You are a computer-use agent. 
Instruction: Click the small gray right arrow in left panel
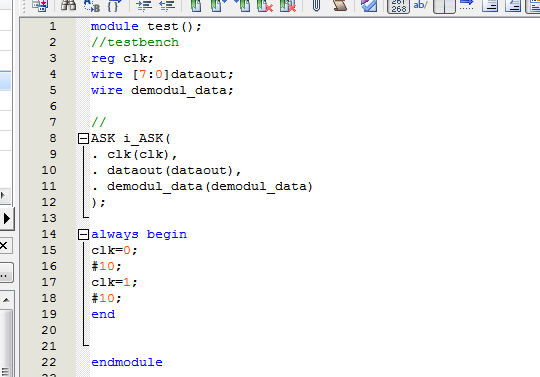click(3, 195)
